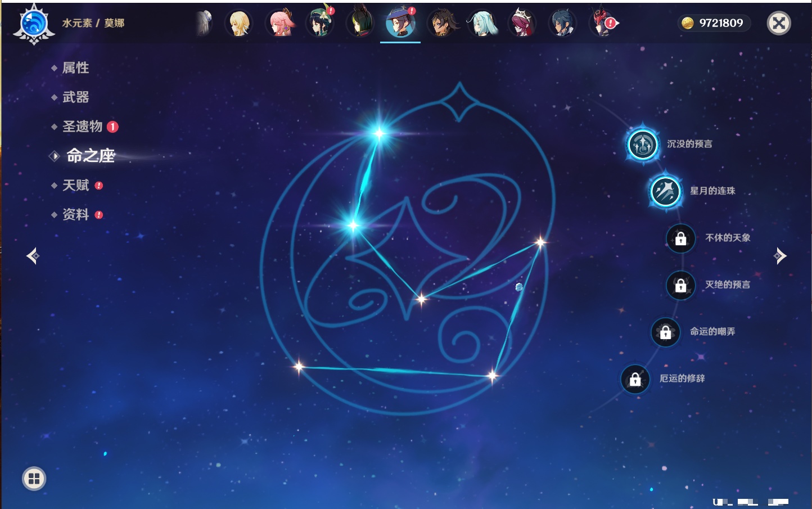Click the 水元素 / 莫娜 title text
Screen dimensions: 812x509
click(x=93, y=23)
